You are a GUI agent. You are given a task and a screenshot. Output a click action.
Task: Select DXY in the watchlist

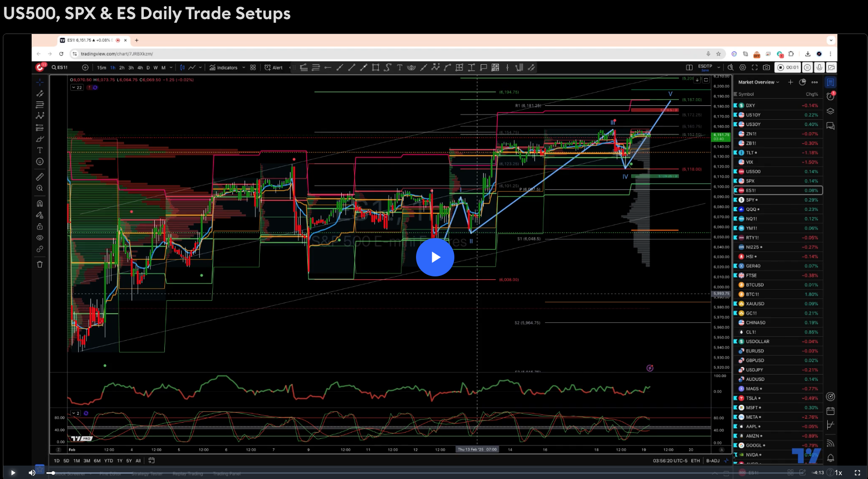(x=778, y=105)
